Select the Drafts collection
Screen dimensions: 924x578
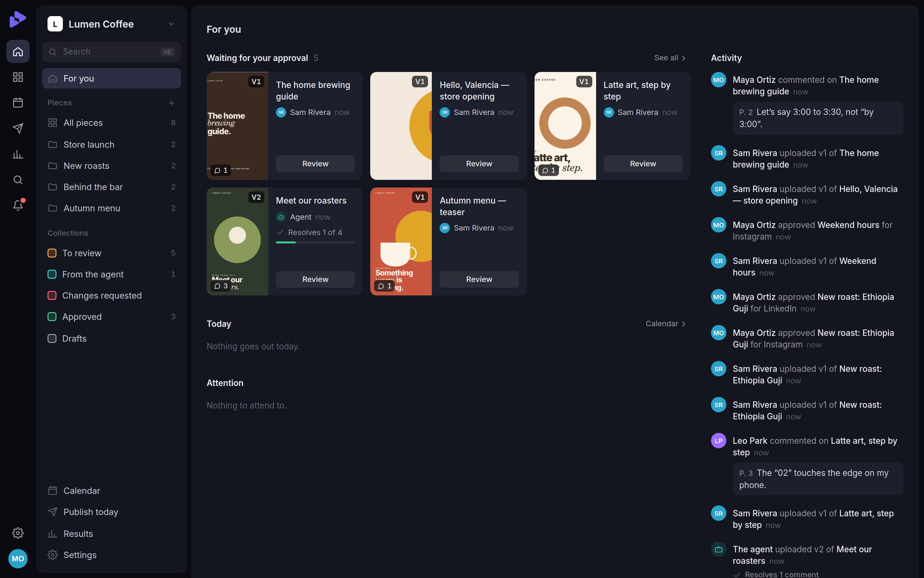tap(111, 338)
